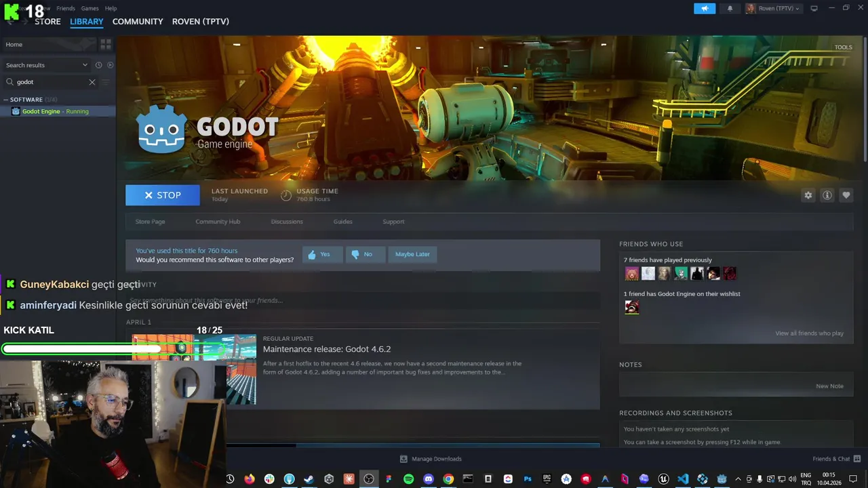The image size is (868, 488).
Task: Open the Help menu
Action: [x=111, y=8]
